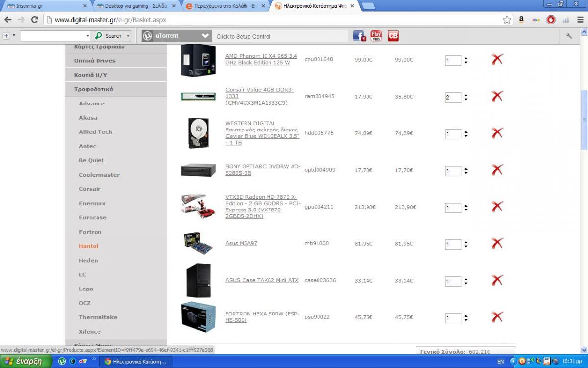Click the browser address bar

[x=277, y=20]
